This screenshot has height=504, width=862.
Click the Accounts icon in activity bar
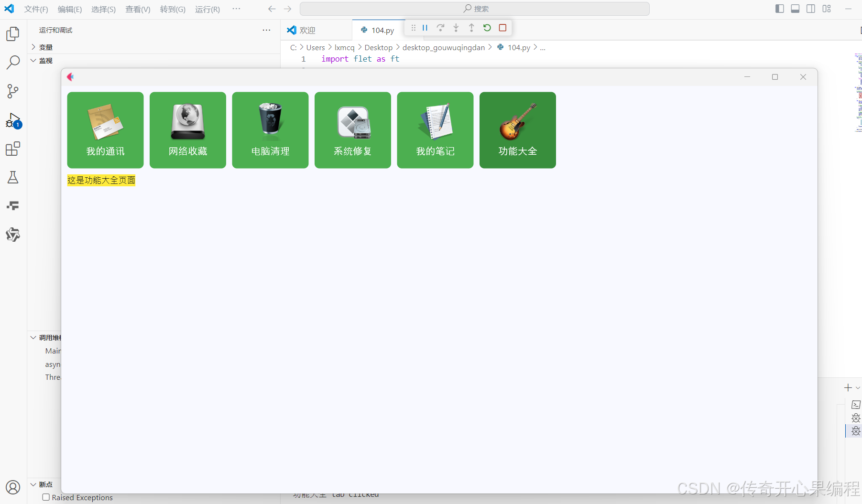13,487
